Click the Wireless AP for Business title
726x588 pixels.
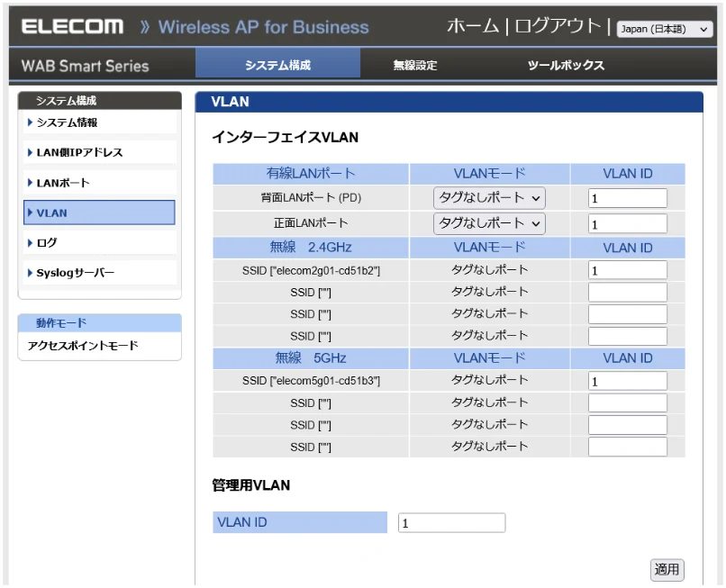coord(263,27)
